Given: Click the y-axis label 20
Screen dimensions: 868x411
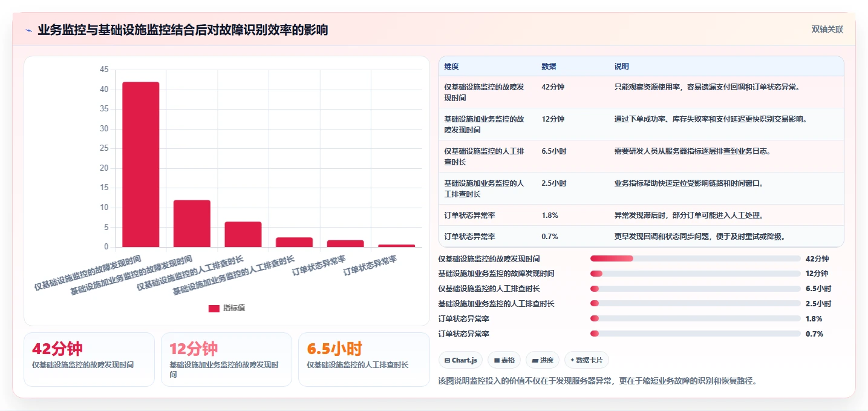Looking at the screenshot, I should [104, 168].
